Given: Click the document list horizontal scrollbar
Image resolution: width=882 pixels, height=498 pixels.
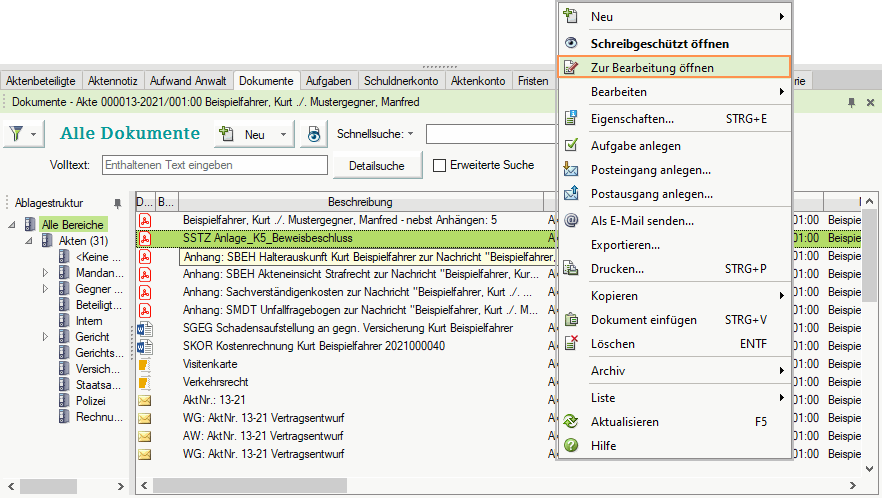Looking at the screenshot, I should click(x=340, y=485).
